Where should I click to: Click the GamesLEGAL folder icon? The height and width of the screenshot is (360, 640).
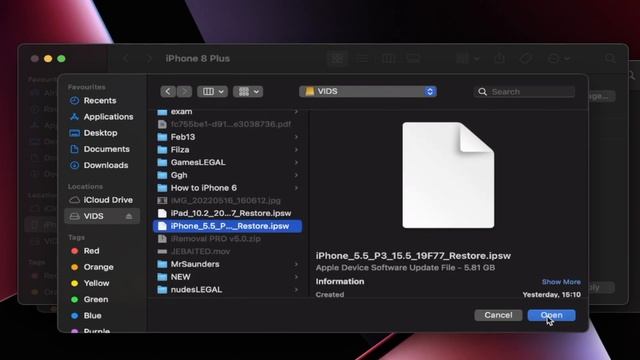(x=162, y=162)
